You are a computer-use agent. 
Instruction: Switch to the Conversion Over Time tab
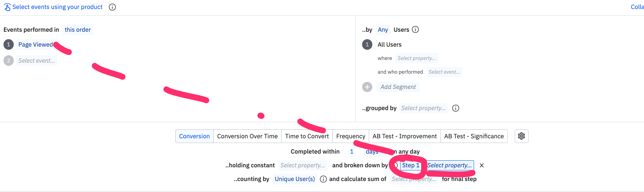coord(247,136)
